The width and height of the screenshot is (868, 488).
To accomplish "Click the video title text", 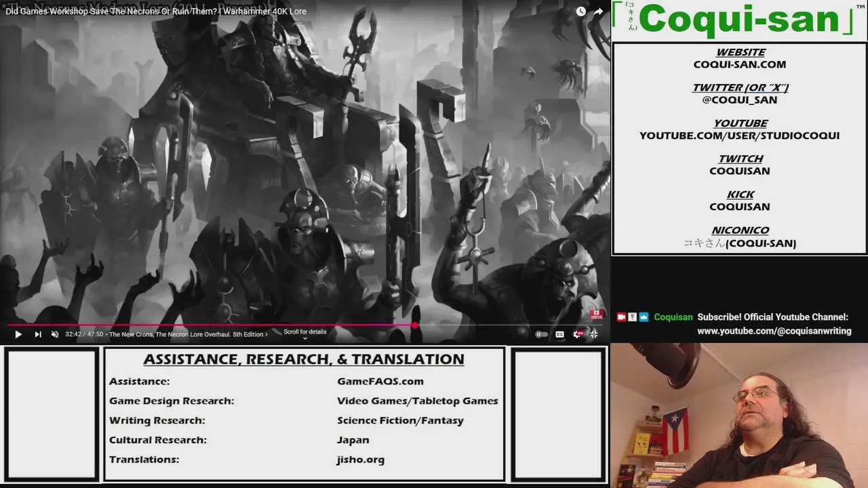I will 156,12.
